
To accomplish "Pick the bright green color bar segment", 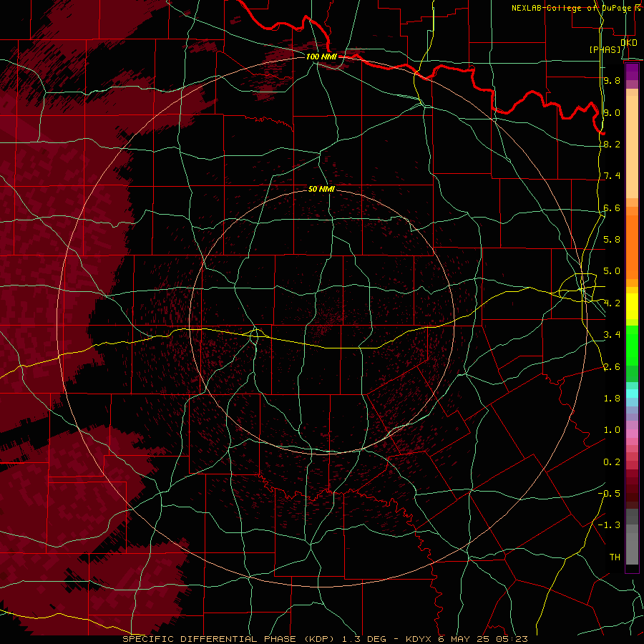I will (x=632, y=345).
